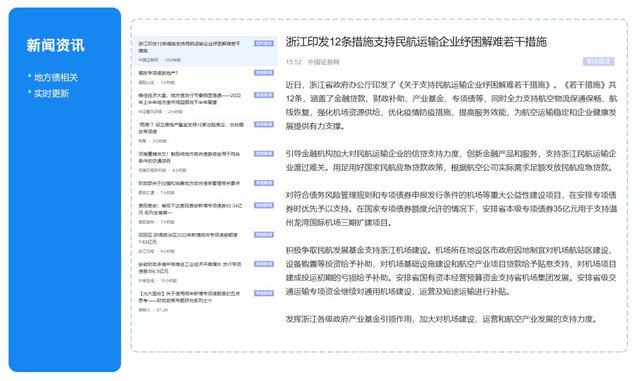Click the paragraph starting 积极争取民航发展基金
The image size is (640, 381).
(451, 271)
